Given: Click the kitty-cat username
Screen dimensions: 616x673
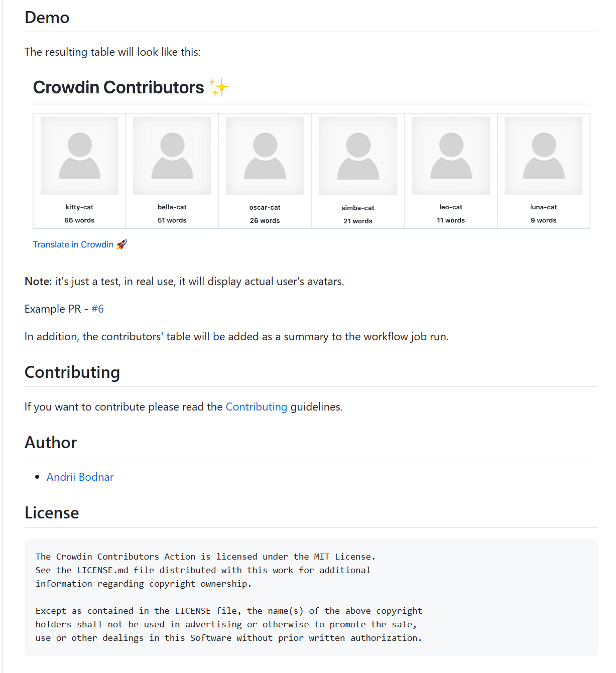Looking at the screenshot, I should tap(79, 207).
